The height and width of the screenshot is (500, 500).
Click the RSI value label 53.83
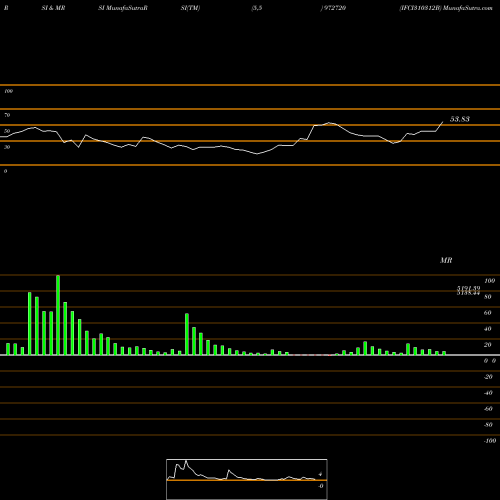click(x=460, y=119)
